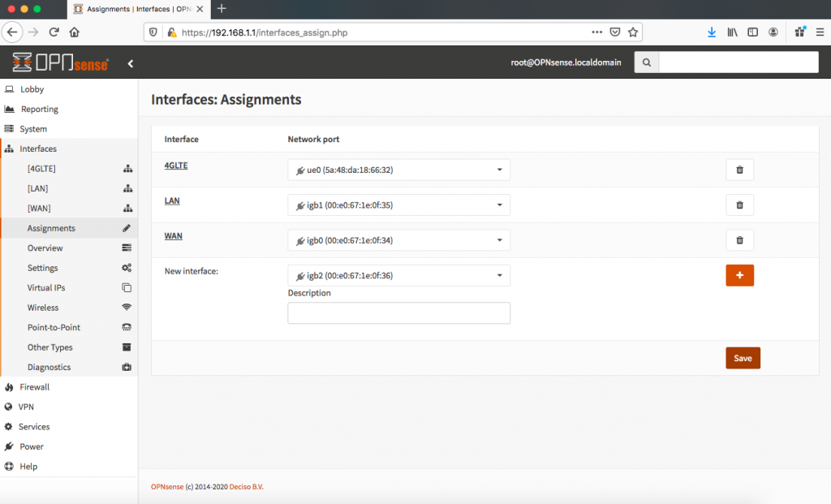Click the network icon next to [WAN]
The height and width of the screenshot is (504, 831).
(127, 208)
